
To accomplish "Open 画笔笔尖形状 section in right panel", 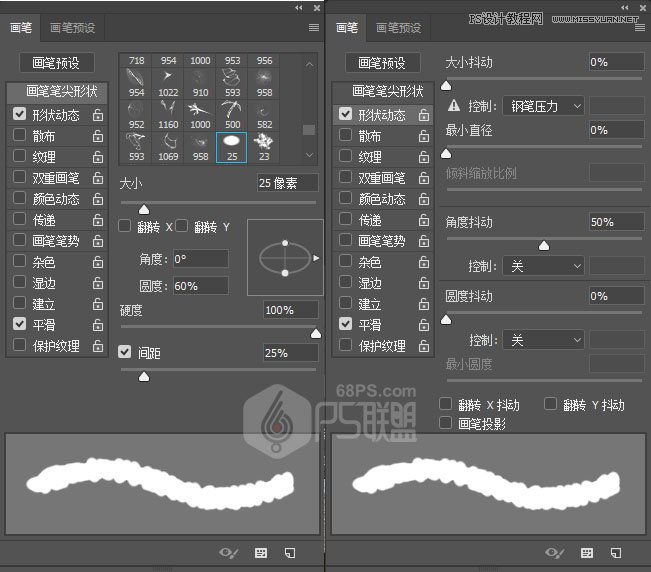I will (383, 92).
